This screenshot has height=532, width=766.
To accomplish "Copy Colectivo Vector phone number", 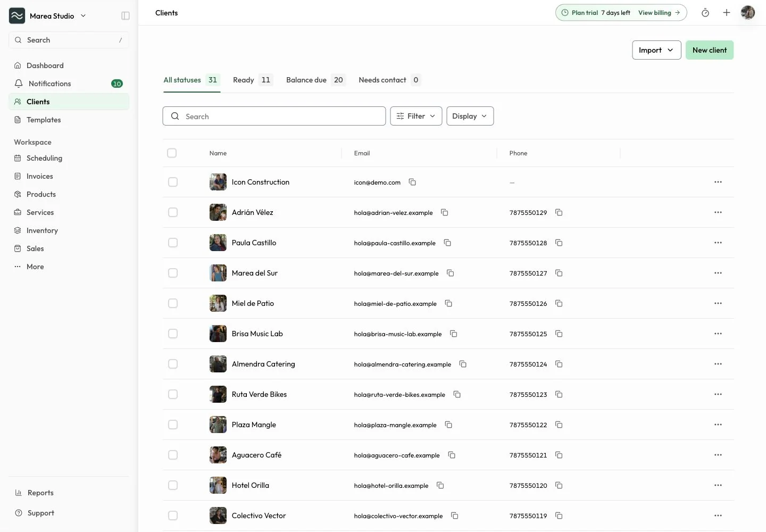I will 559,516.
